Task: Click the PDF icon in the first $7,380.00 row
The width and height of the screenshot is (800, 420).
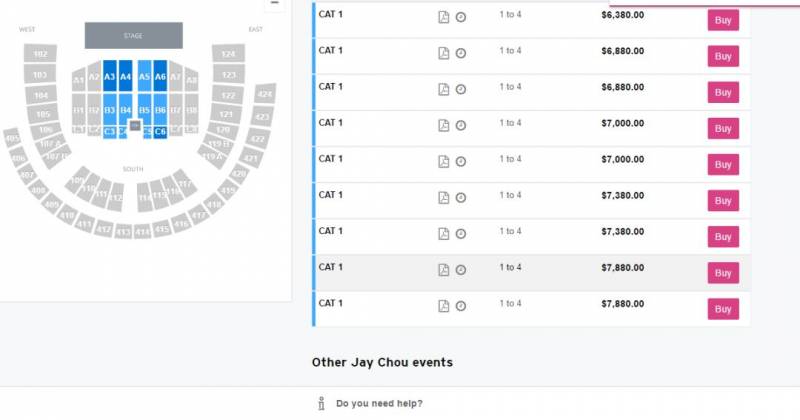Action: 444,197
